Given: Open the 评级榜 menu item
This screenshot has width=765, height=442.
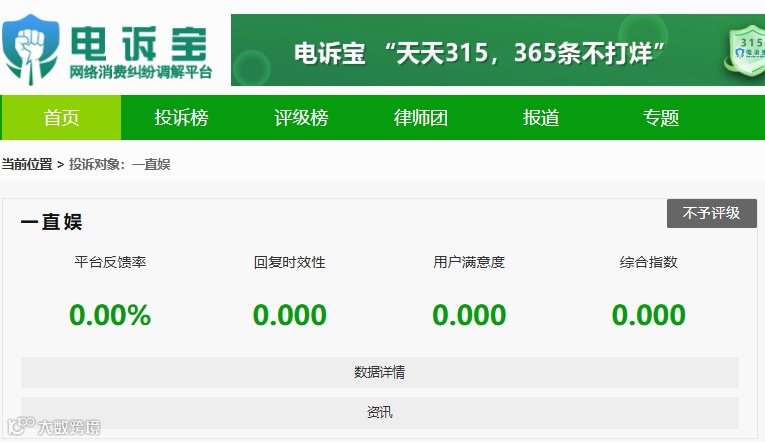Looking at the screenshot, I should click(x=301, y=118).
